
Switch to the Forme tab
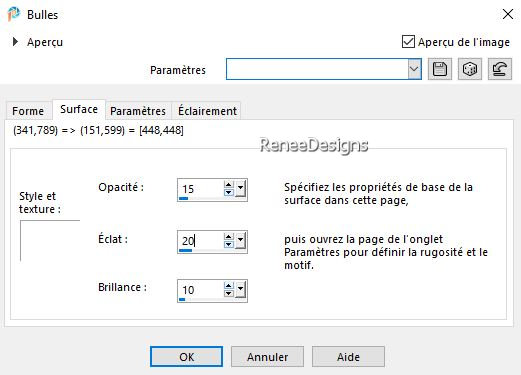point(28,111)
